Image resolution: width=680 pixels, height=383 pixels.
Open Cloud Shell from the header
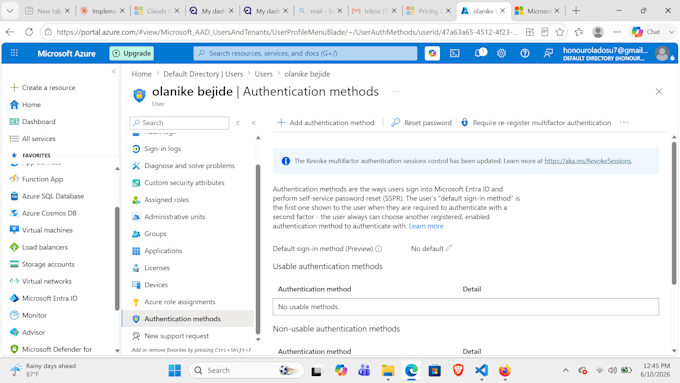pos(454,53)
